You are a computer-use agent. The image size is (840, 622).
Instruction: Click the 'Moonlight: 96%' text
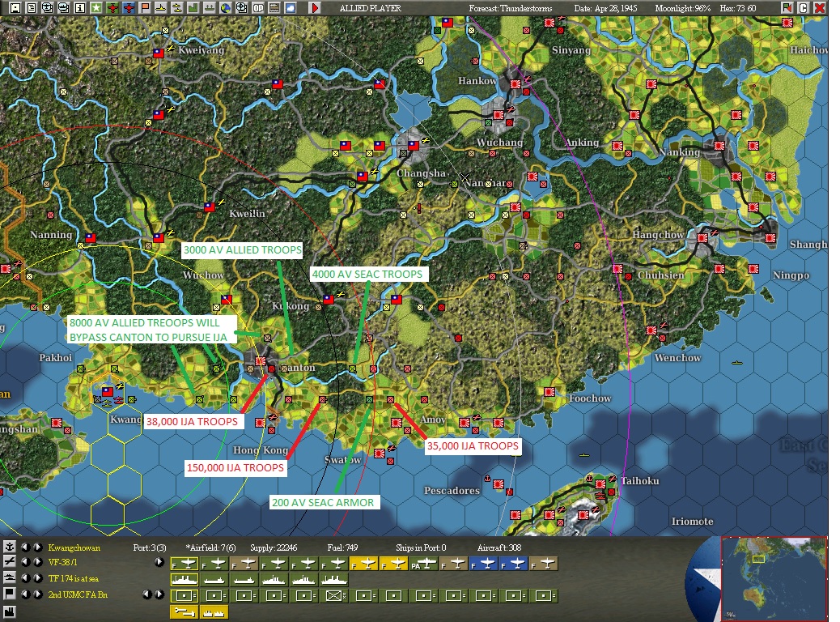coord(683,8)
